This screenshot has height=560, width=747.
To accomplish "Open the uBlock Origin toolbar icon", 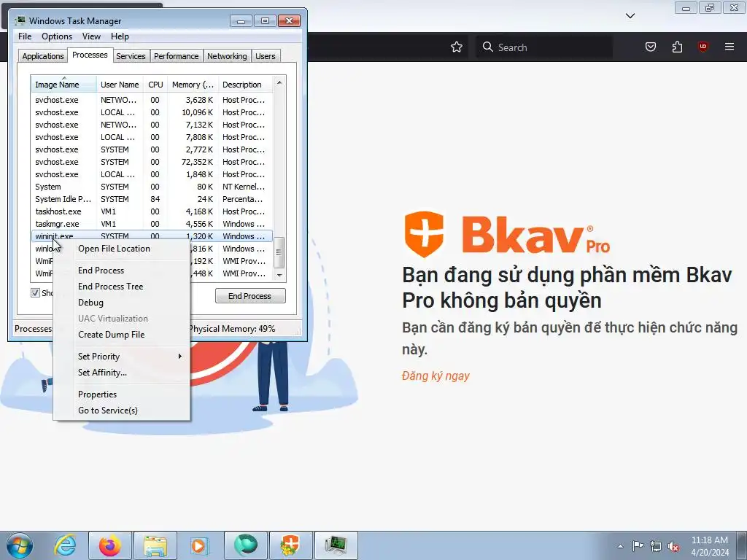I will (x=703, y=47).
